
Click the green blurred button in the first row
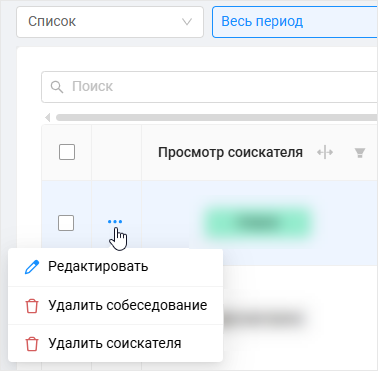[x=258, y=223]
